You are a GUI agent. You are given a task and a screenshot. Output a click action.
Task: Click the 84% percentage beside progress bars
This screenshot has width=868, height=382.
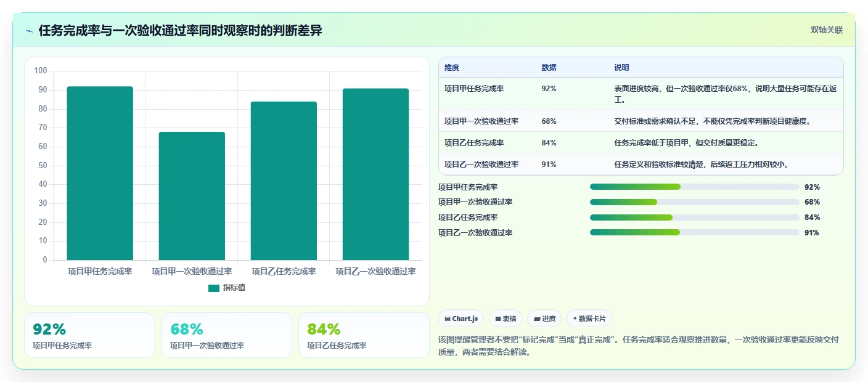812,217
